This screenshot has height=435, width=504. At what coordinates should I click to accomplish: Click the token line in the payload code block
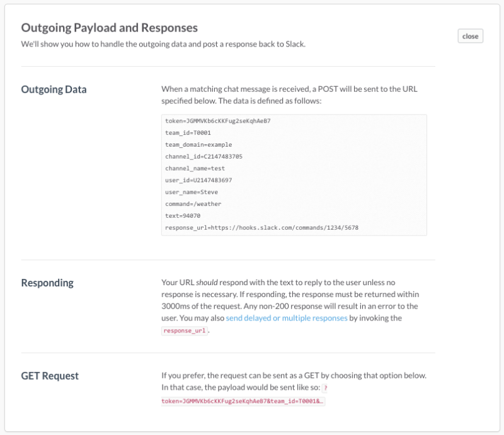coord(218,121)
